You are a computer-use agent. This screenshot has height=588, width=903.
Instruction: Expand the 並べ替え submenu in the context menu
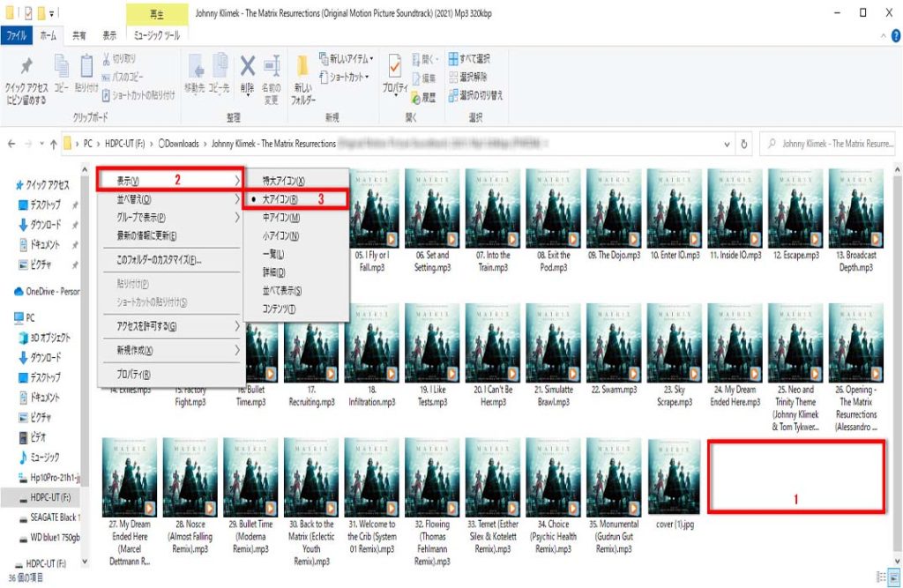(168, 199)
